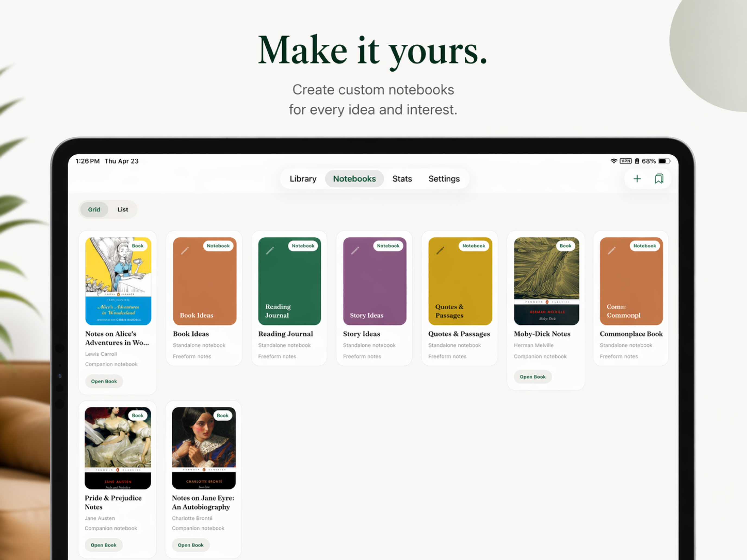
Task: Switch to List view
Action: click(123, 210)
